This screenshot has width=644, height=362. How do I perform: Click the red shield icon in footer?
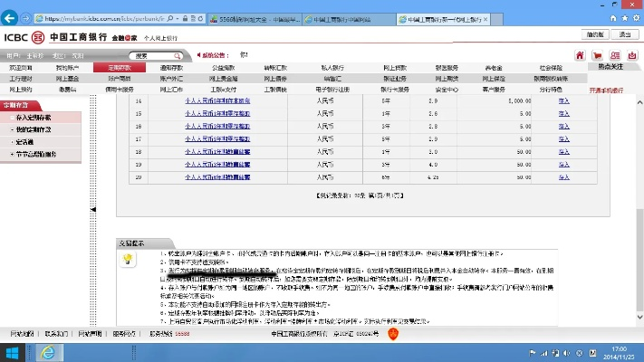point(393,334)
